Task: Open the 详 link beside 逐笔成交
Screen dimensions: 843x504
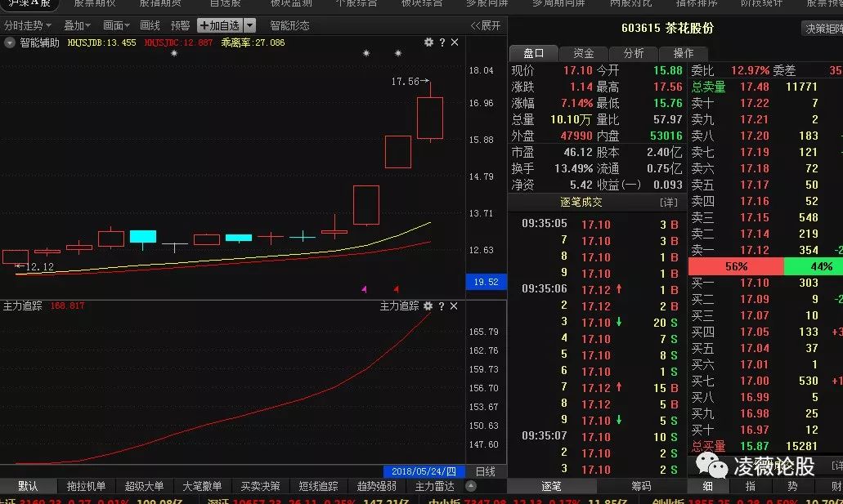Action: coord(669,202)
